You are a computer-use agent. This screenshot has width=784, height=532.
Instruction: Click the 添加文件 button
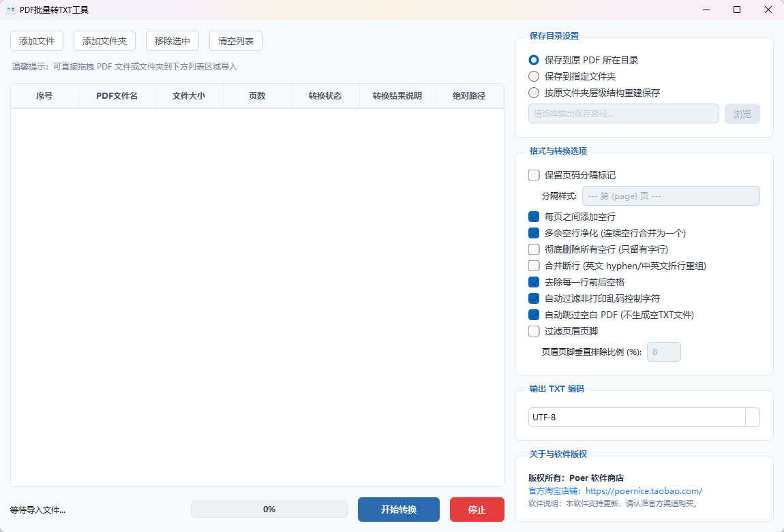point(37,41)
